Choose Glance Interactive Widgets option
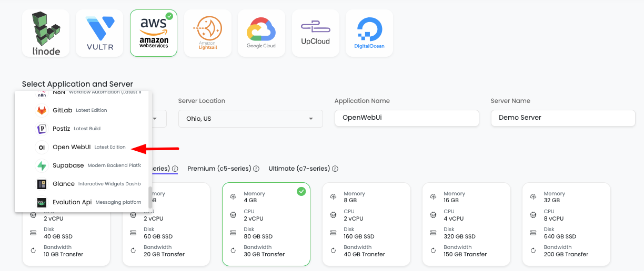Viewport: 644px width, 271px height. click(x=82, y=184)
